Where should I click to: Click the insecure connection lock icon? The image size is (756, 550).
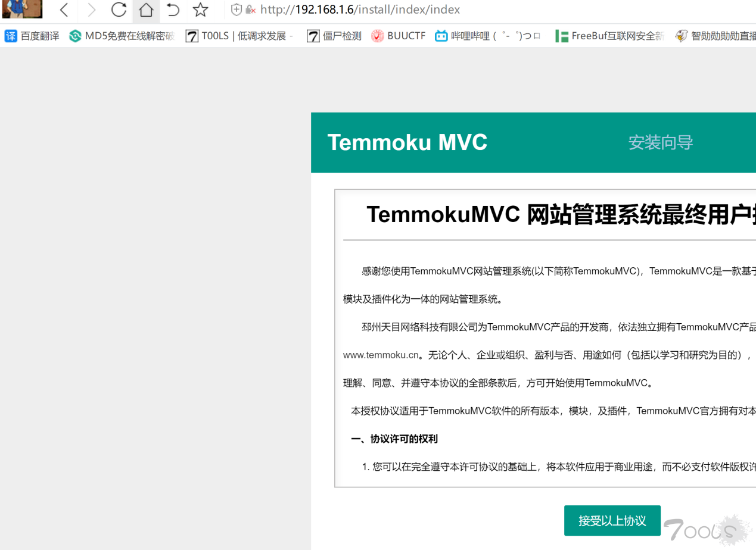click(251, 10)
